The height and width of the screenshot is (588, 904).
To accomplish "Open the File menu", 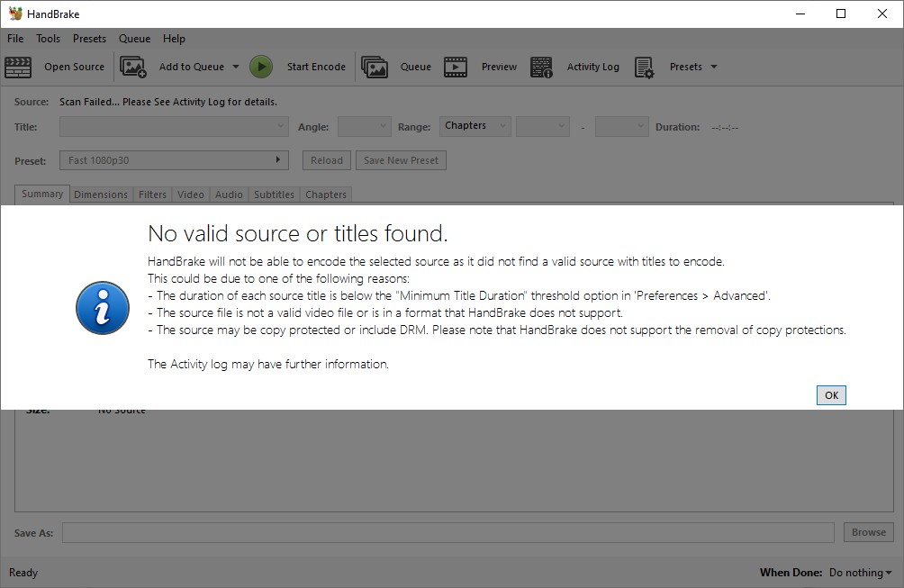I will click(15, 39).
